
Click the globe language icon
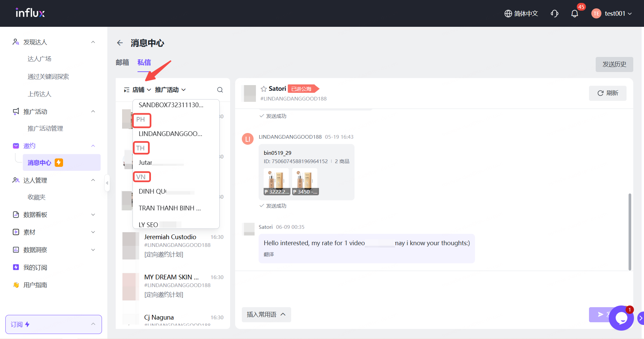(508, 14)
